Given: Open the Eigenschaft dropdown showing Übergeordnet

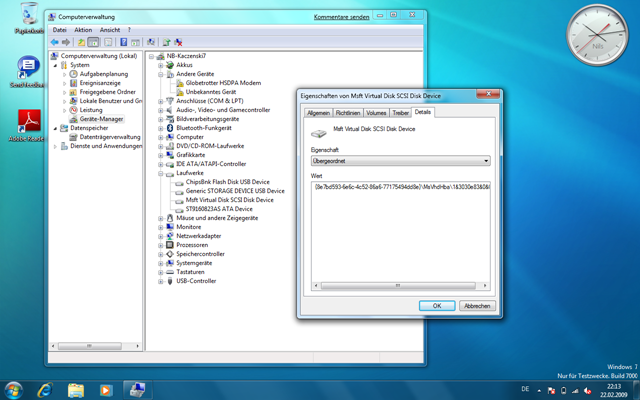Looking at the screenshot, I should tap(400, 161).
